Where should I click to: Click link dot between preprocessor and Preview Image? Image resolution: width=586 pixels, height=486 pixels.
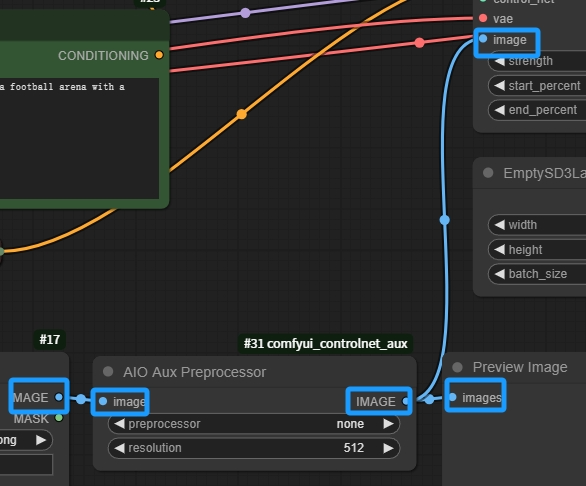click(x=429, y=399)
